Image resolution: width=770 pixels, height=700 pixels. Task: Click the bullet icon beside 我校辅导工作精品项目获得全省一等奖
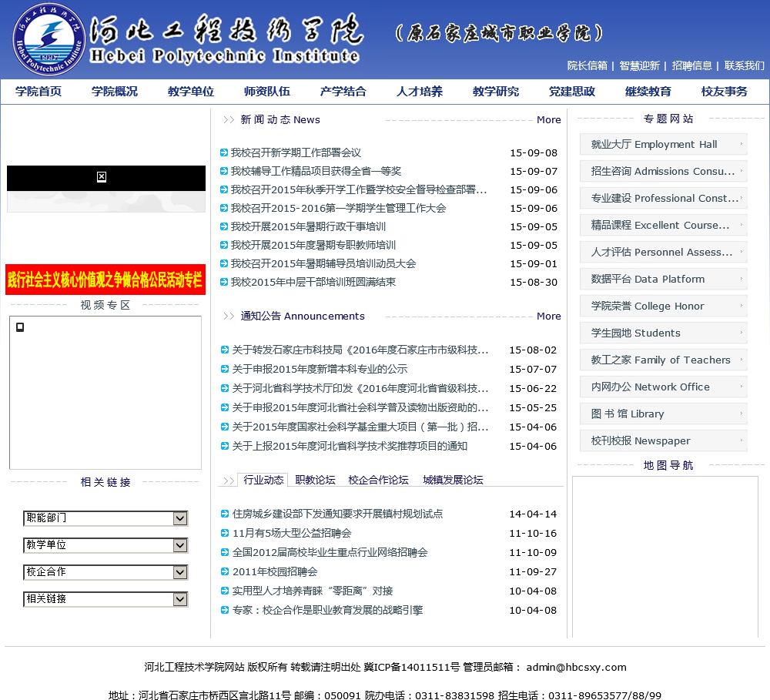pyautogui.click(x=224, y=171)
